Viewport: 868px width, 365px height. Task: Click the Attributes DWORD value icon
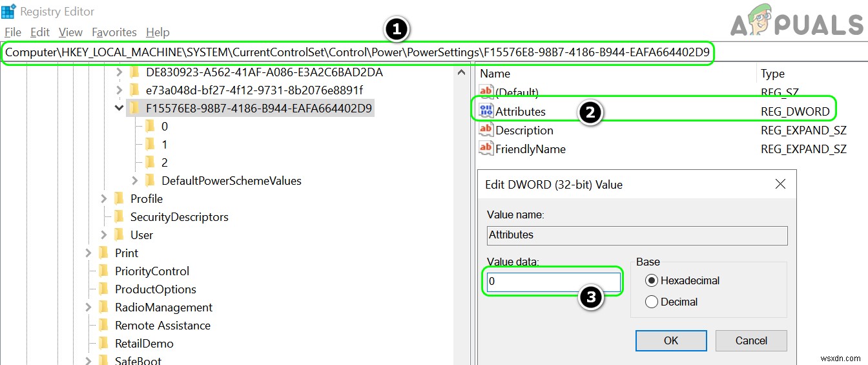click(486, 111)
